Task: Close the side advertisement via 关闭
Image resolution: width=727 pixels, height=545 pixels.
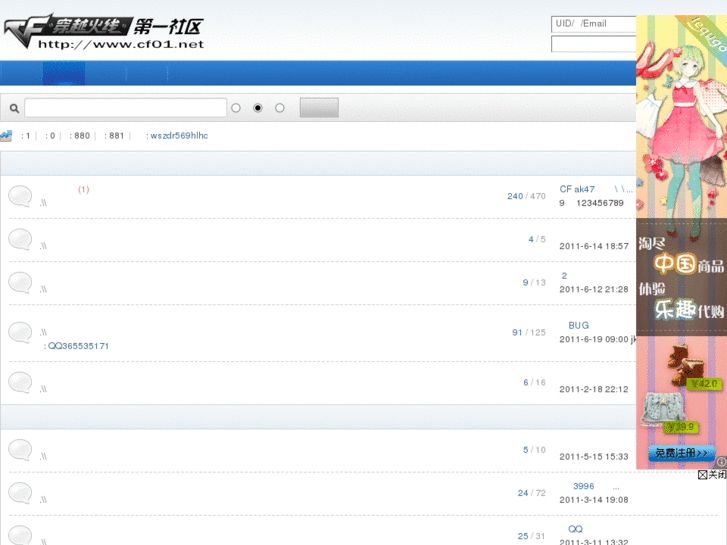Action: pos(712,474)
